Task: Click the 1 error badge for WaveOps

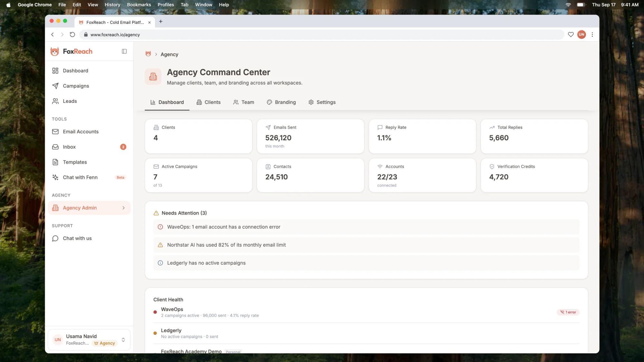Action: click(568, 312)
